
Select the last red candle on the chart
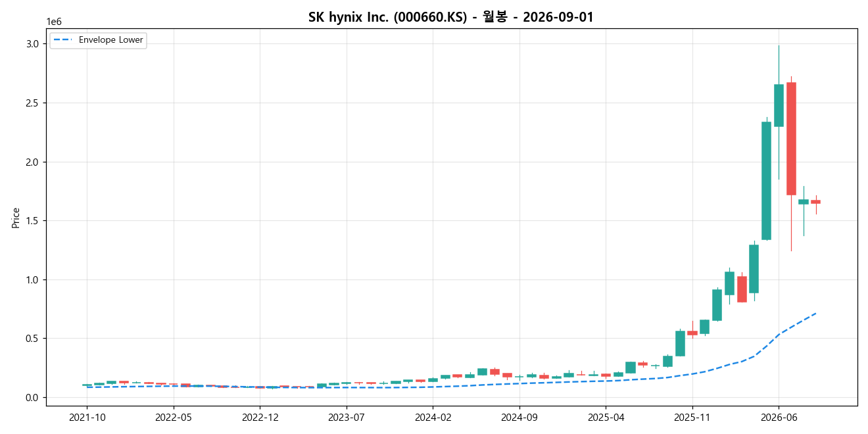(815, 202)
